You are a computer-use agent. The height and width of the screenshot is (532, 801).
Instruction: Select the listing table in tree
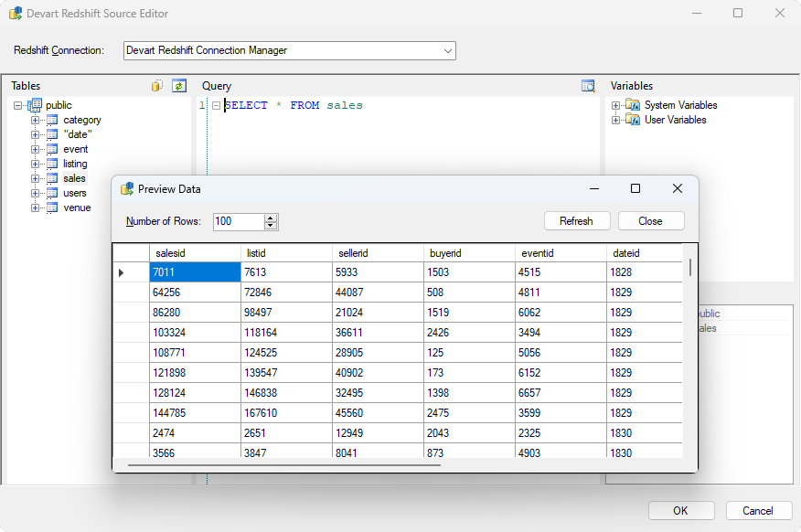point(75,164)
